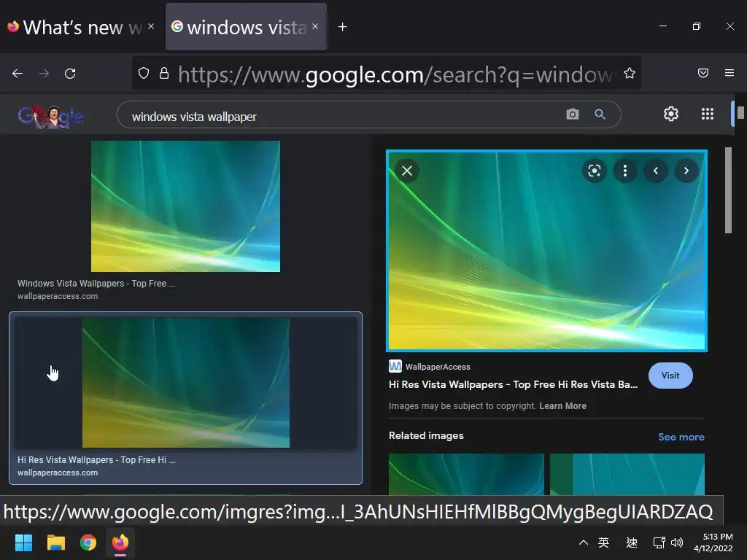Show next image in preview
Viewport: 747px width, 560px height.
[x=686, y=171]
